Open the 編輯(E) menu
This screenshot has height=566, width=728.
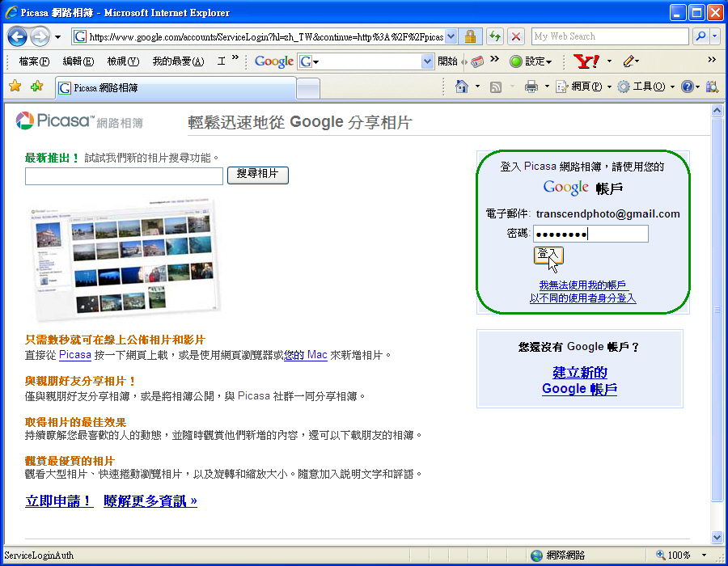coord(78,61)
